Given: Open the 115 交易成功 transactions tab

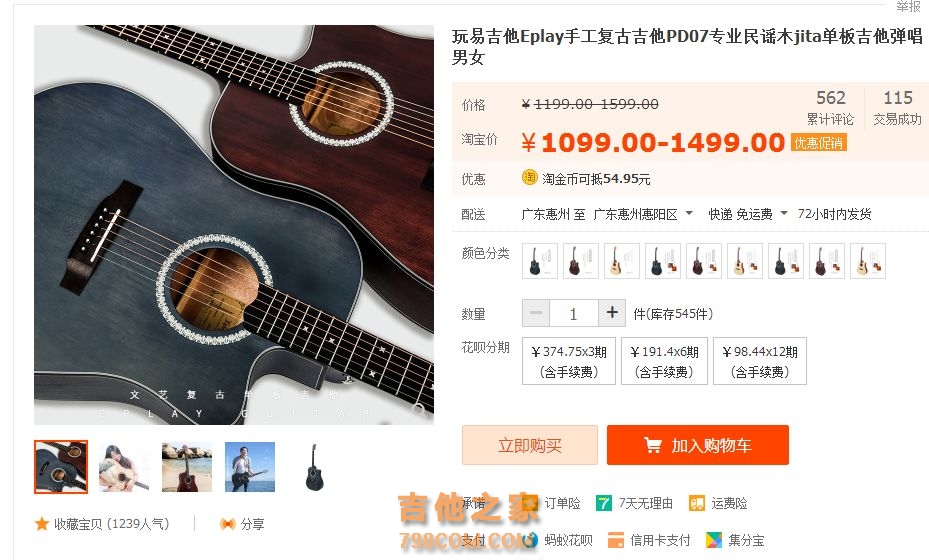Looking at the screenshot, I should click(898, 107).
